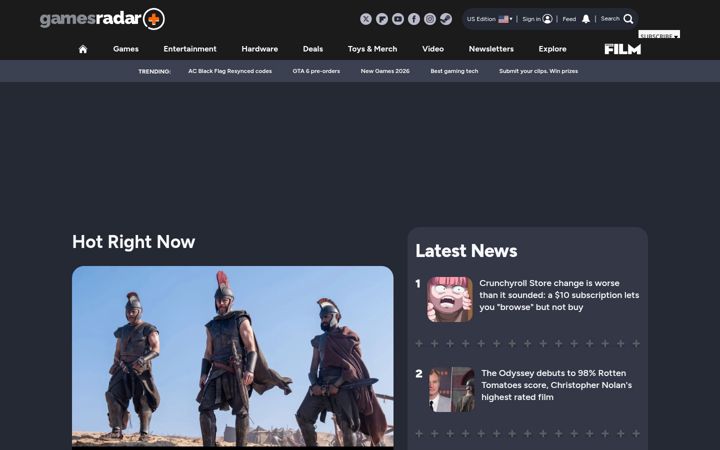720x450 pixels.
Task: Click the Home icon in navigation
Action: pyautogui.click(x=83, y=49)
